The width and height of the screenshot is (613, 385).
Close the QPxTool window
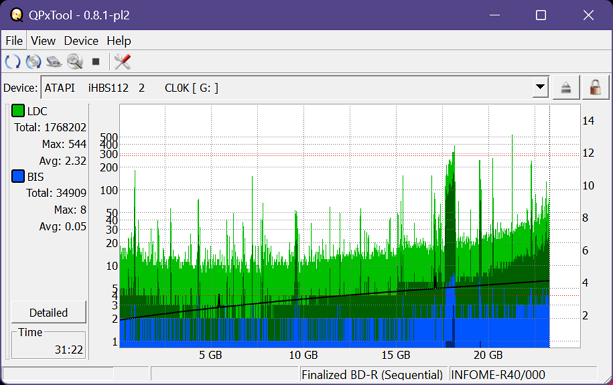tap(588, 15)
